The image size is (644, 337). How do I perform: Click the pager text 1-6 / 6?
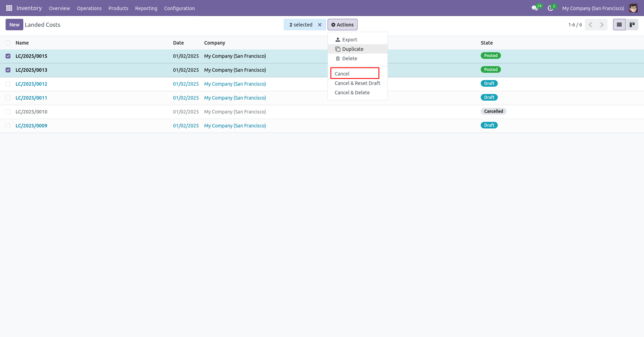[x=575, y=25]
